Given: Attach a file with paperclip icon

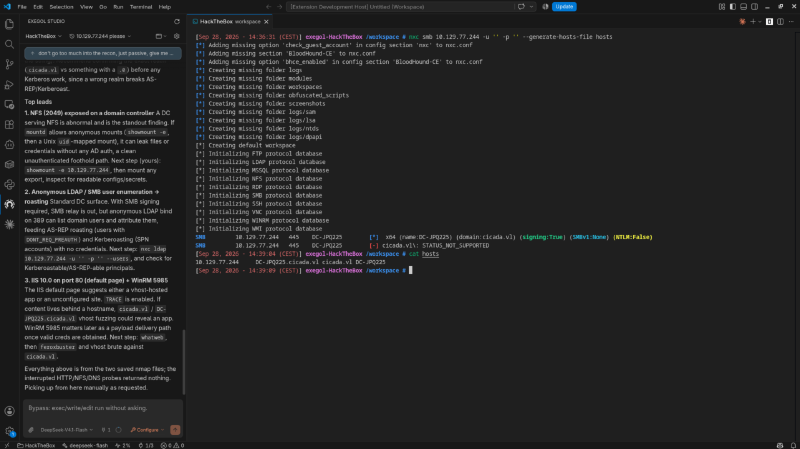Looking at the screenshot, I should point(31,430).
